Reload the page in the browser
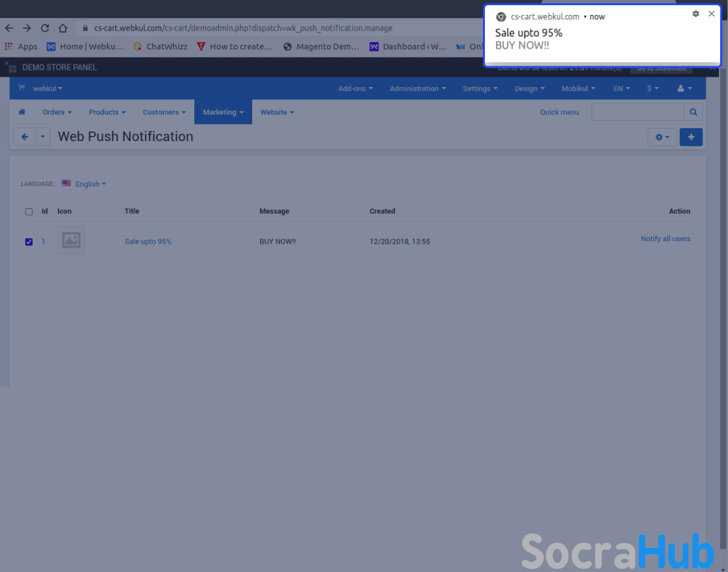This screenshot has height=572, width=728. tap(45, 28)
